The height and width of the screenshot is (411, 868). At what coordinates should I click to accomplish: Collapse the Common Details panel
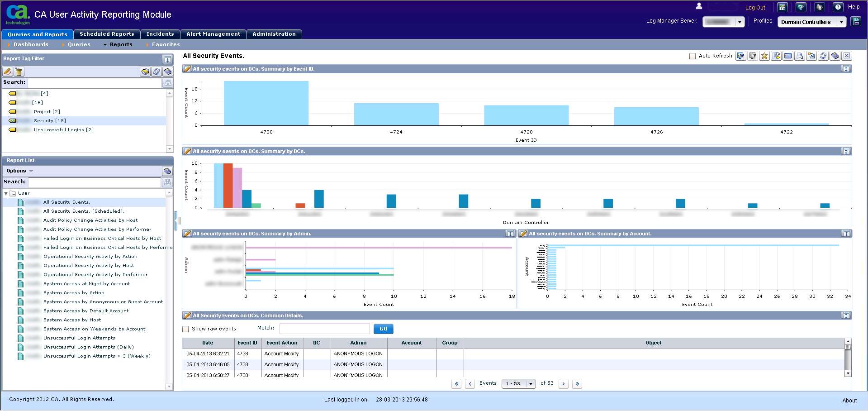pos(846,315)
